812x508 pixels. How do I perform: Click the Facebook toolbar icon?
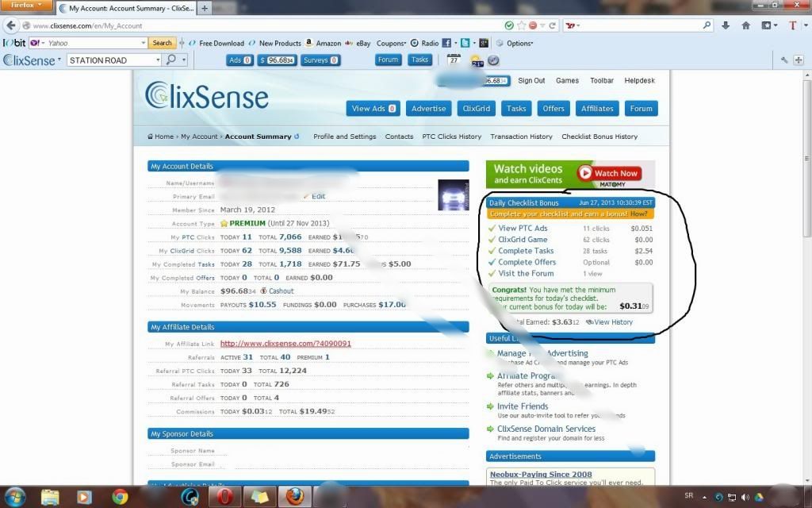(x=446, y=43)
